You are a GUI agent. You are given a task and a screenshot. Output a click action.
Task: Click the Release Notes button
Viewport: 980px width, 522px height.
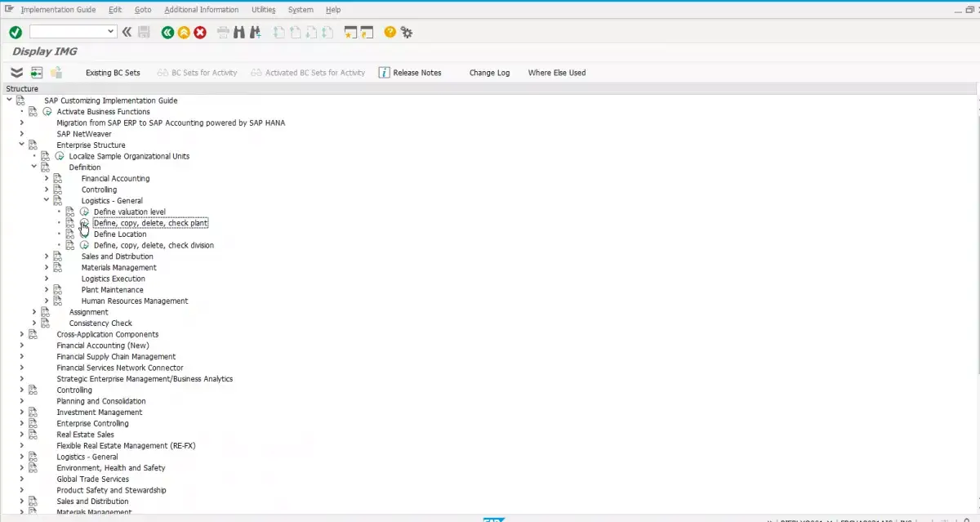(410, 73)
